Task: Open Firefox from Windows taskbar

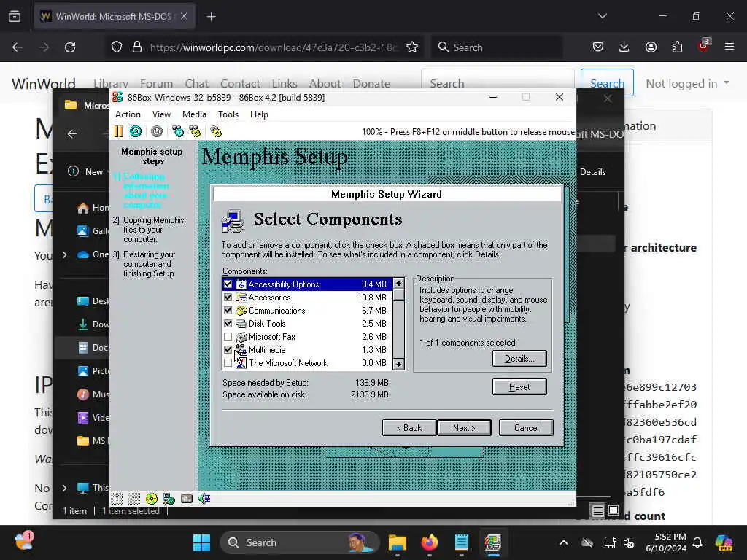Action: pos(430,542)
